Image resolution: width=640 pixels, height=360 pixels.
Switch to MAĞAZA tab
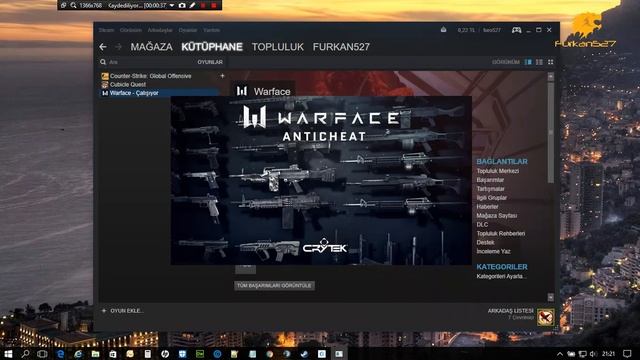151,47
